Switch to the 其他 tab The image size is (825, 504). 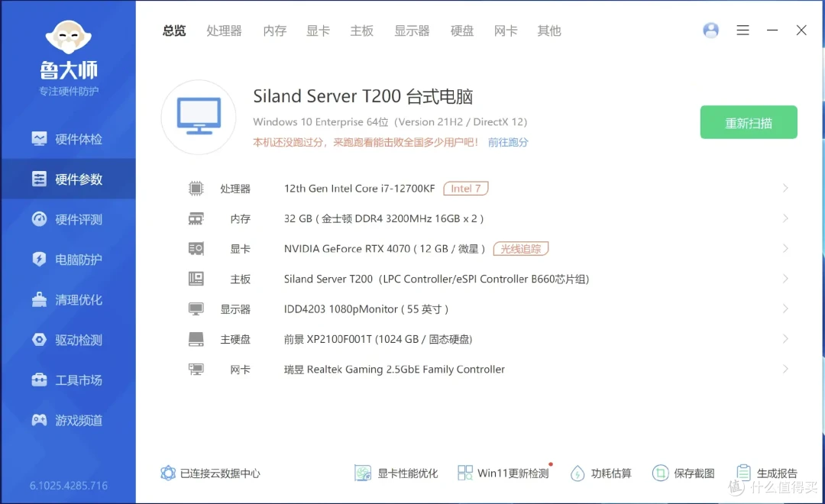[x=549, y=31]
